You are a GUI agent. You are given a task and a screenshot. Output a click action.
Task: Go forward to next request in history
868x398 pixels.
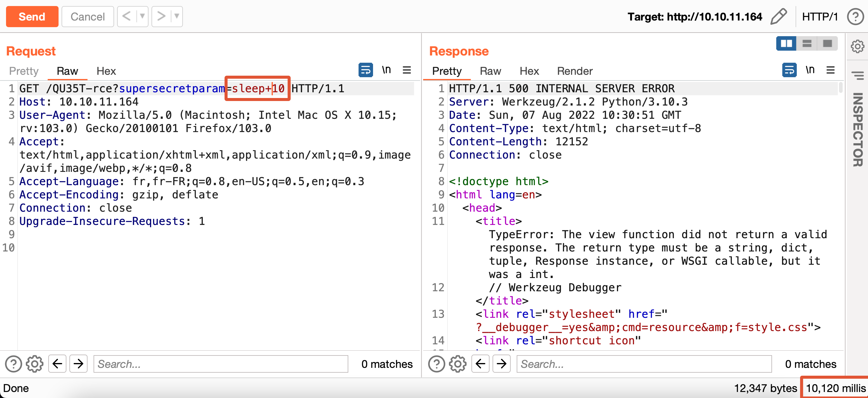(x=161, y=16)
